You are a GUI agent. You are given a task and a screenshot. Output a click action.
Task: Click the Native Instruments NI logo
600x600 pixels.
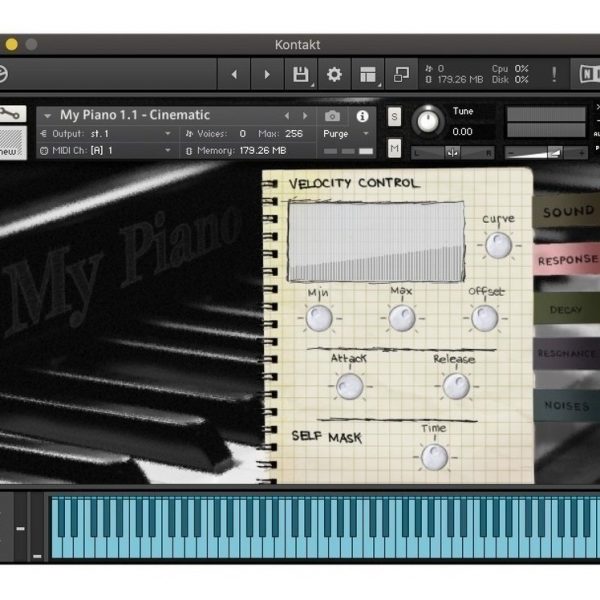click(588, 74)
